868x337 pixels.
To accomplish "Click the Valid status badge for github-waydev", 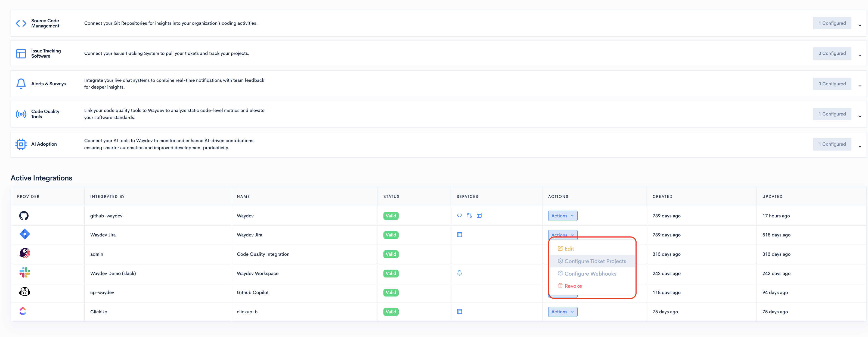I will (390, 216).
